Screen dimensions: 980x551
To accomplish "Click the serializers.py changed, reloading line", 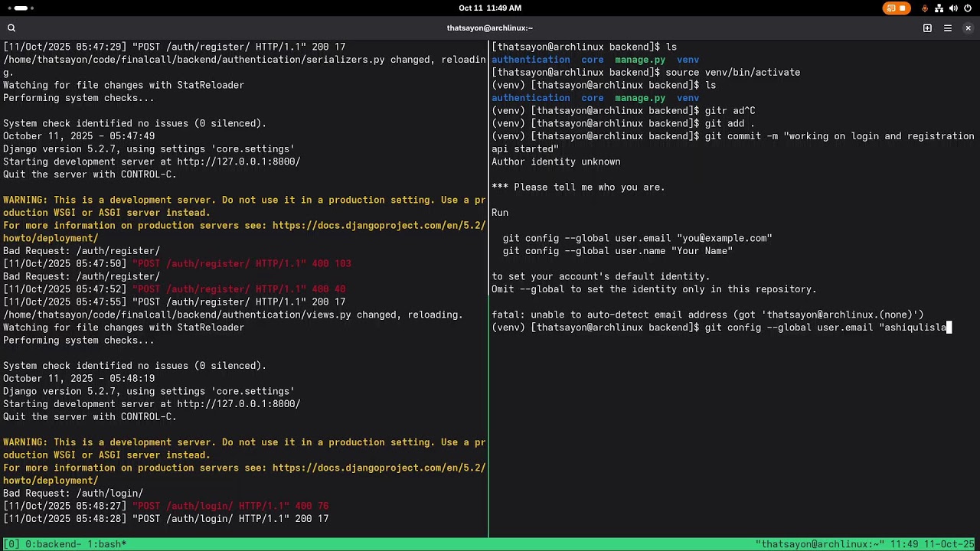I will pos(244,60).
